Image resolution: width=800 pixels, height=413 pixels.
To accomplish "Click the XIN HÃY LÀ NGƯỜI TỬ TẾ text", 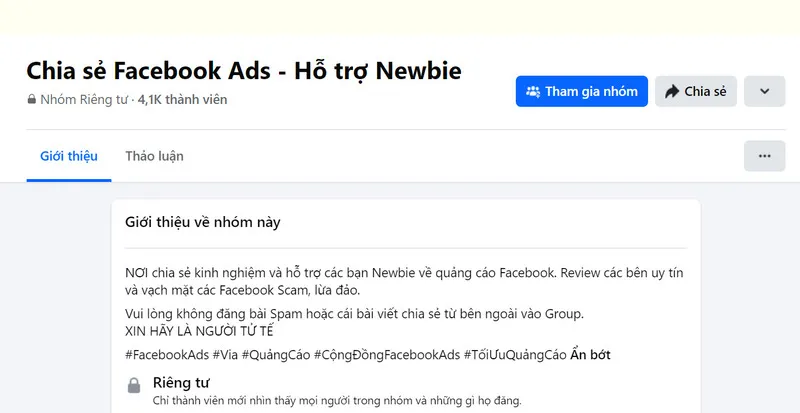I will (199, 331).
